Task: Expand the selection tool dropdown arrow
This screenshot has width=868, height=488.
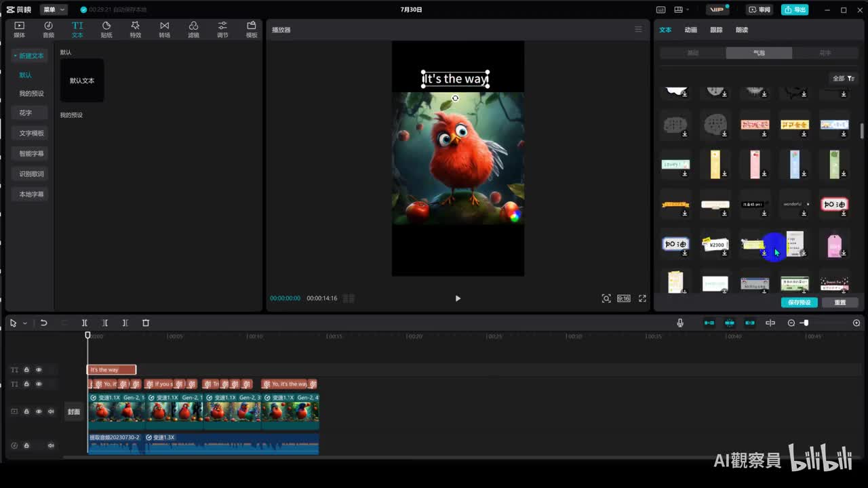Action: (25, 323)
